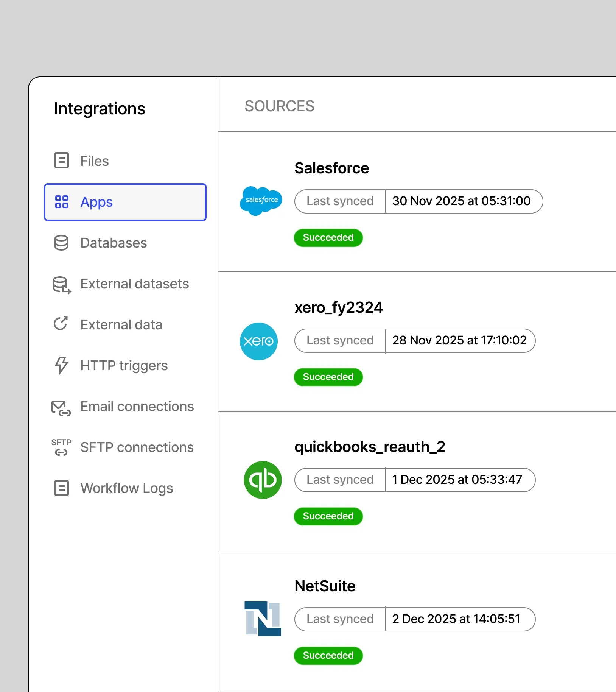Viewport: 616px width, 692px height.
Task: Click the Databases cylinder icon
Action: click(x=61, y=243)
